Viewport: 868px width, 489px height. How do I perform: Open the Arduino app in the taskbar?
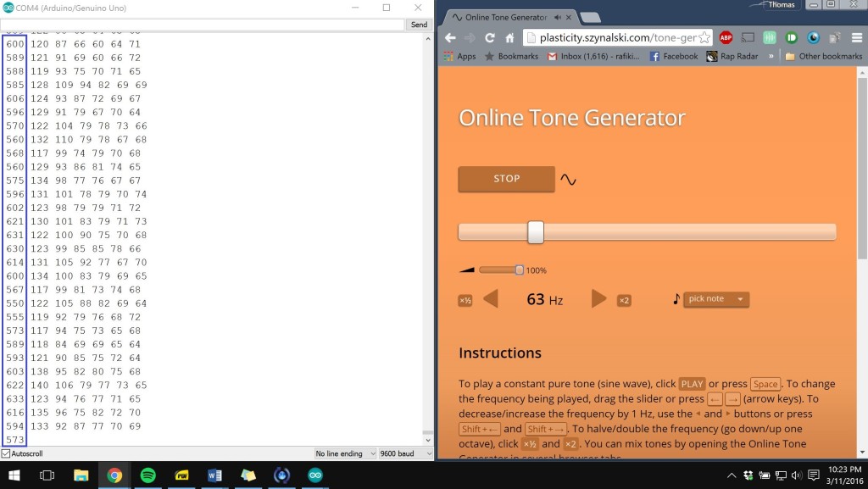[x=314, y=475]
